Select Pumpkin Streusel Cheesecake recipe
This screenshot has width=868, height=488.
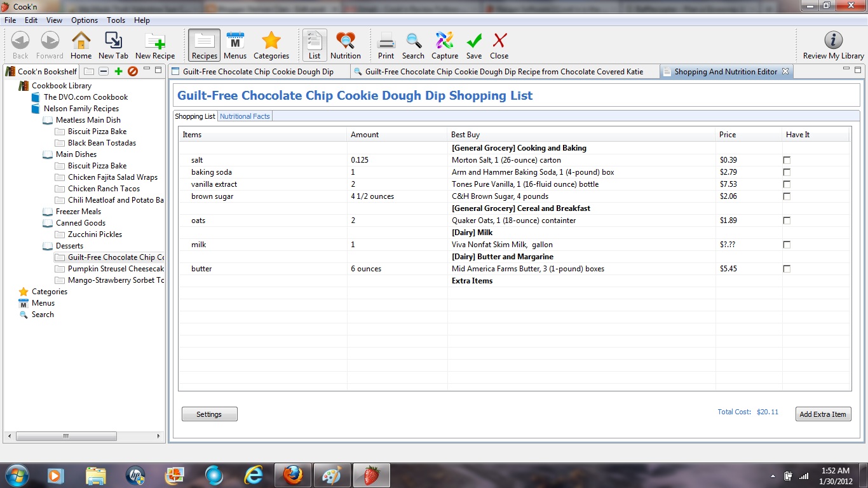coord(116,269)
